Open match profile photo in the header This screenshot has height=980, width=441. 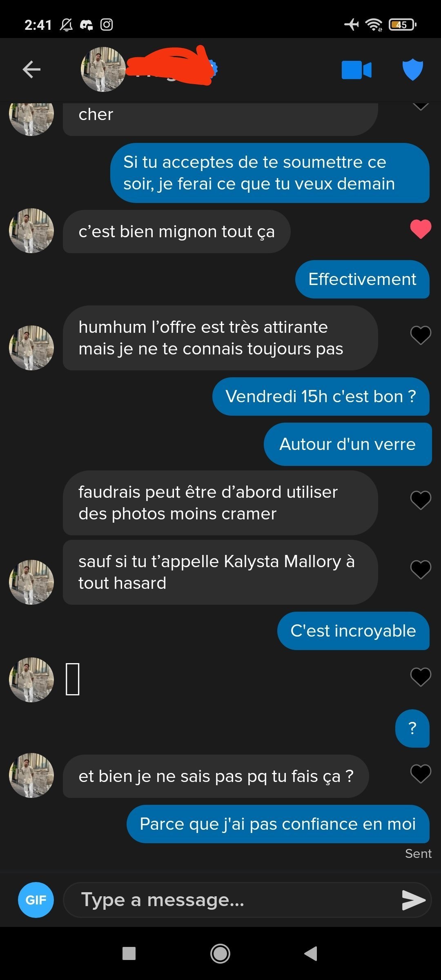pyautogui.click(x=103, y=69)
